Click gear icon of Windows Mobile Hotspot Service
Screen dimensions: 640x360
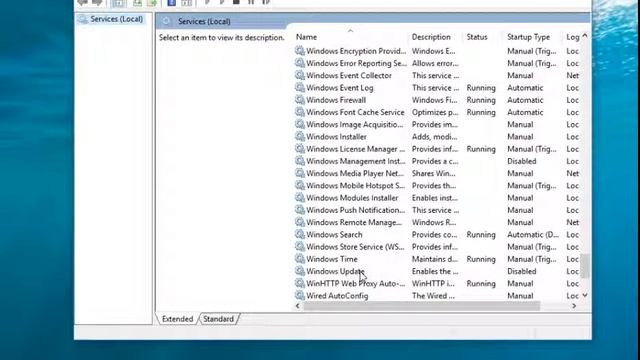[x=300, y=185]
